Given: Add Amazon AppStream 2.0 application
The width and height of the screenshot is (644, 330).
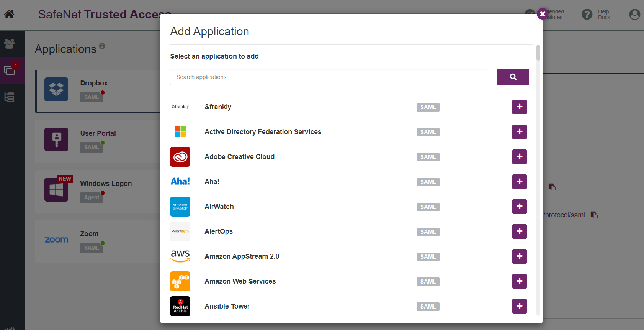Looking at the screenshot, I should click(519, 256).
